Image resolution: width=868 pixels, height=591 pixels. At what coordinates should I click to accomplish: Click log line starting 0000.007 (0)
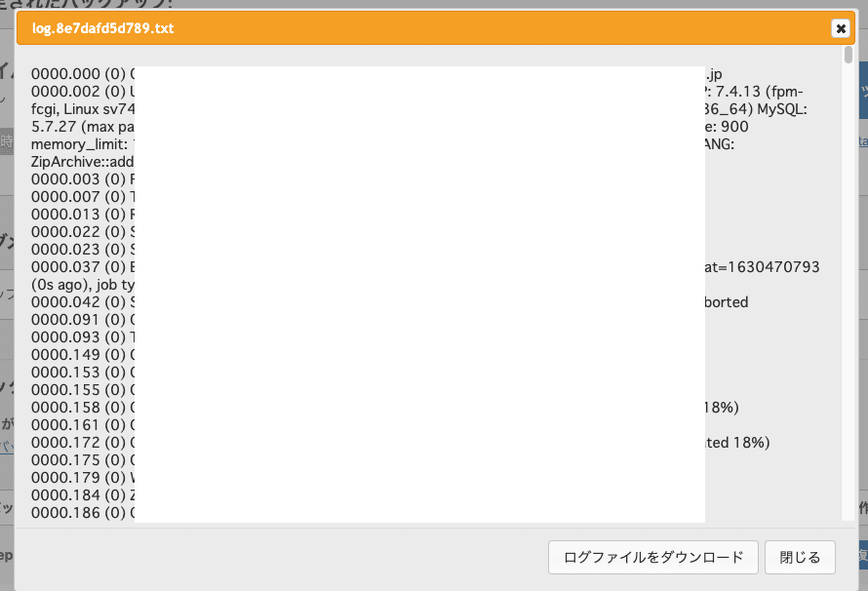pyautogui.click(x=83, y=197)
